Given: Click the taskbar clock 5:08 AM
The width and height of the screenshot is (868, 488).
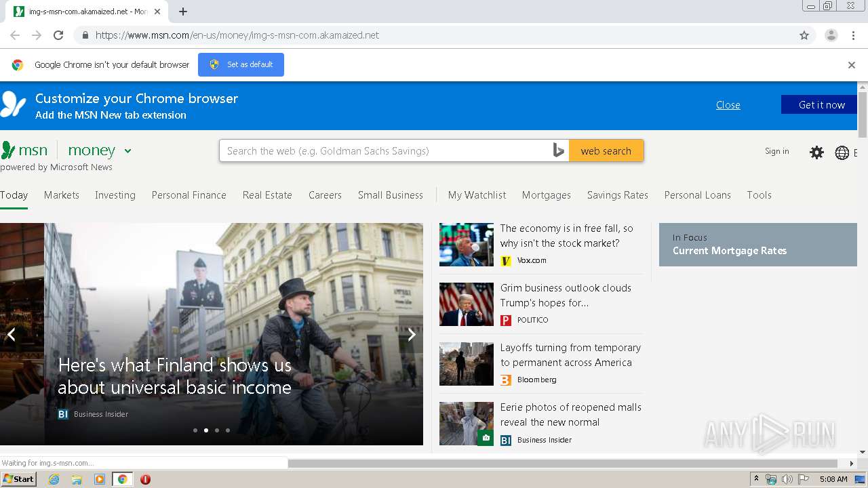Looking at the screenshot, I should (833, 479).
